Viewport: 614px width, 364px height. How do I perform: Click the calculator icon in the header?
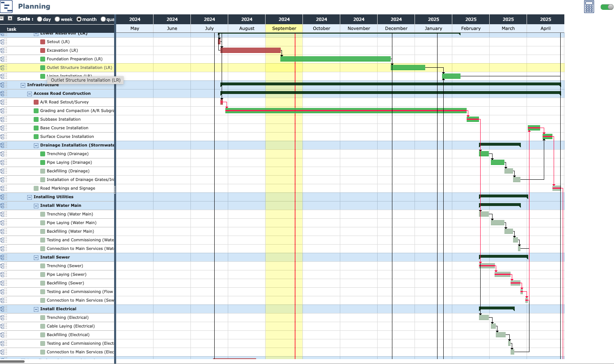pyautogui.click(x=589, y=7)
